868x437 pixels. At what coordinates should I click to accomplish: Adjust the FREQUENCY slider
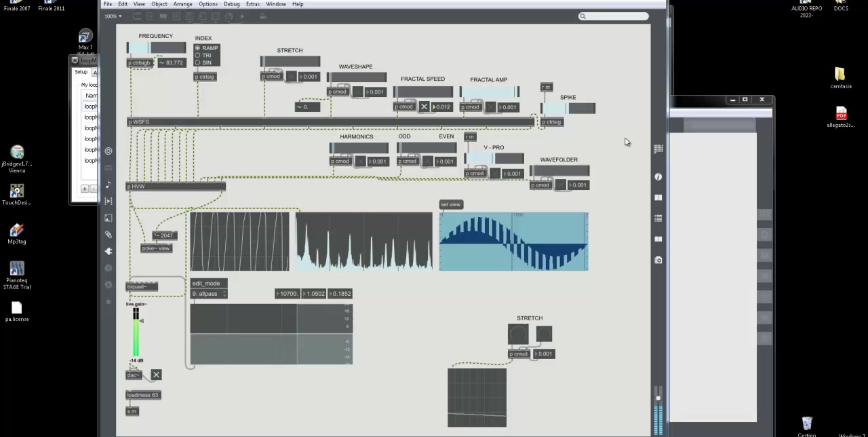click(156, 47)
